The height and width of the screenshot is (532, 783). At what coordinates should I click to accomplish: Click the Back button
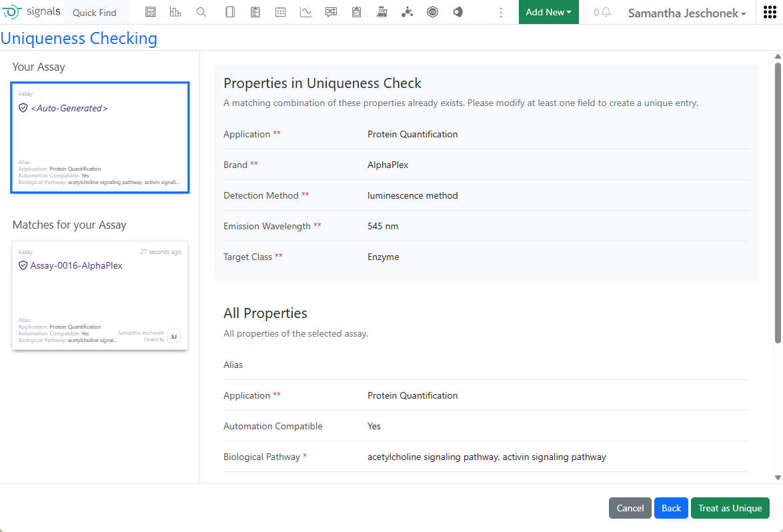(671, 508)
